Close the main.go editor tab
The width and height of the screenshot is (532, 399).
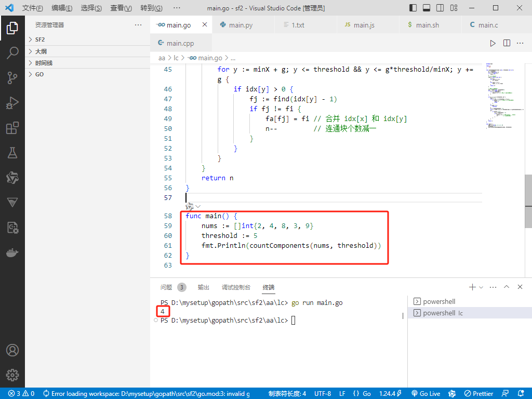point(205,25)
